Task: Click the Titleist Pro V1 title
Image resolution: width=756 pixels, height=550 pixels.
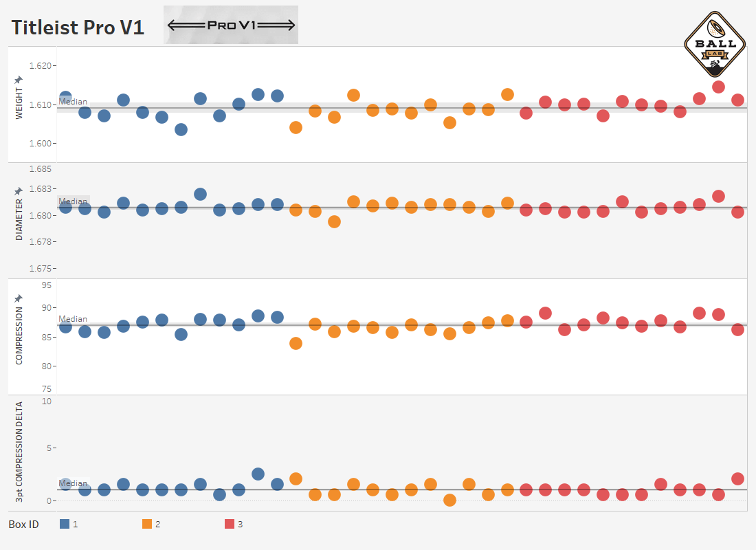Action: (78, 27)
